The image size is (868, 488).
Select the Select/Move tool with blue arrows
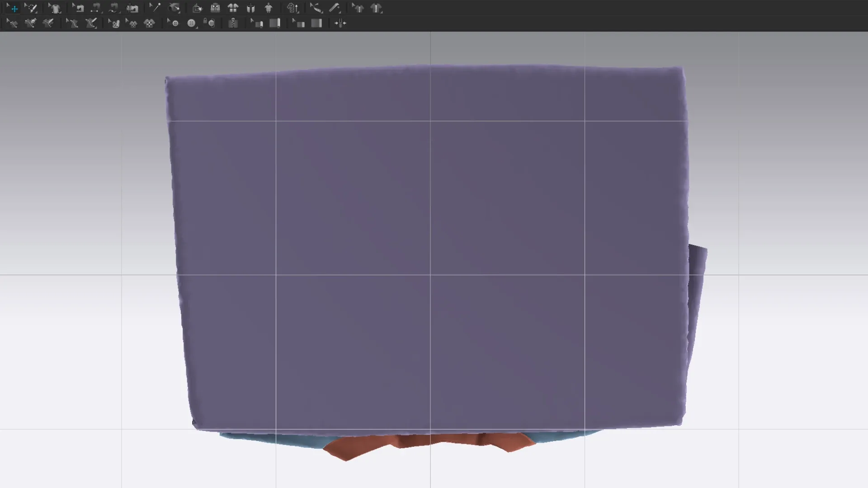click(13, 8)
